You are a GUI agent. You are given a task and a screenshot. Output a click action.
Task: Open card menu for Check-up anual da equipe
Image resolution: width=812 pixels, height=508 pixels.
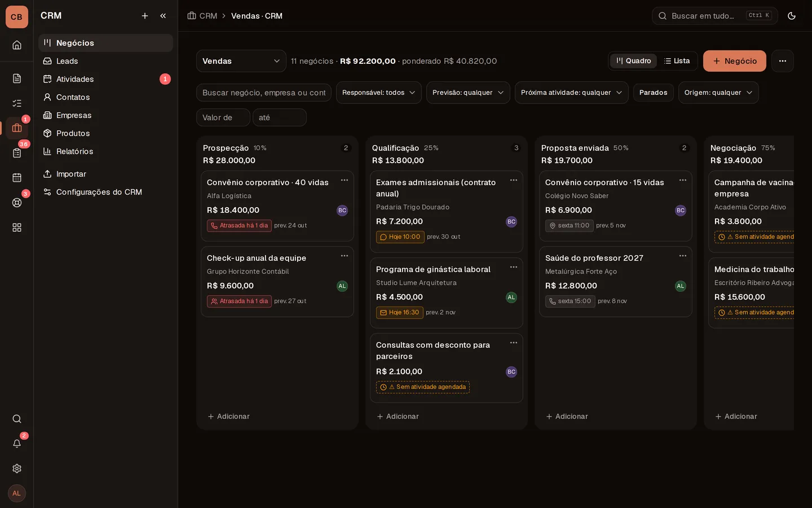pos(345,256)
